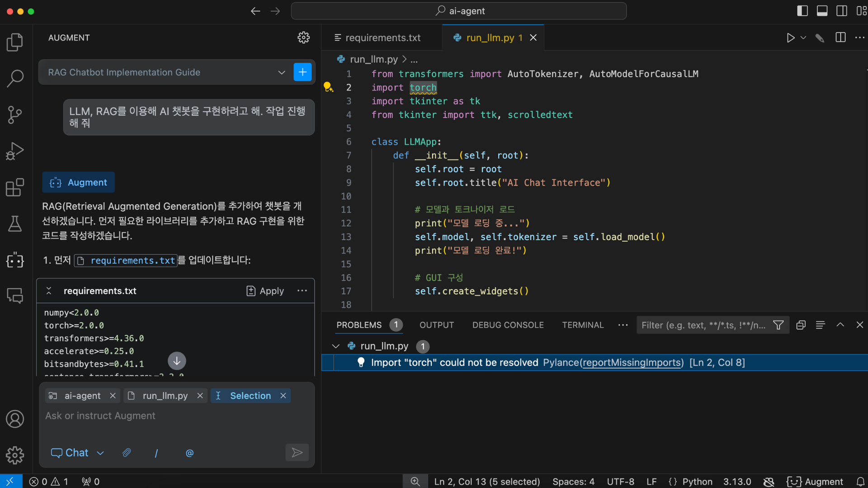Open the Run and Debug view

(x=15, y=151)
